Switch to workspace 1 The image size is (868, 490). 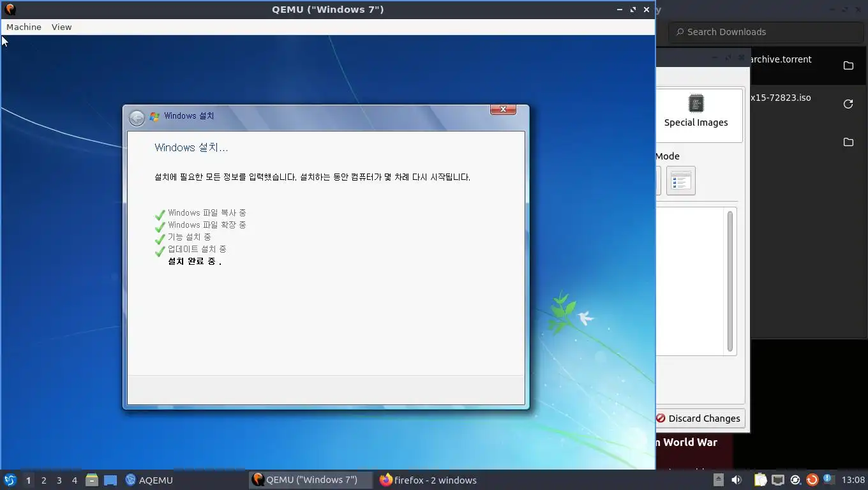coord(28,480)
